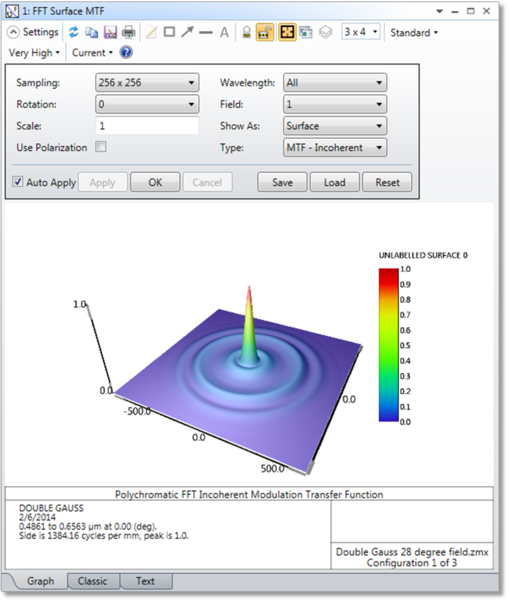Select the arrow annotation tool
Screen dimensions: 509x601
[187, 32]
